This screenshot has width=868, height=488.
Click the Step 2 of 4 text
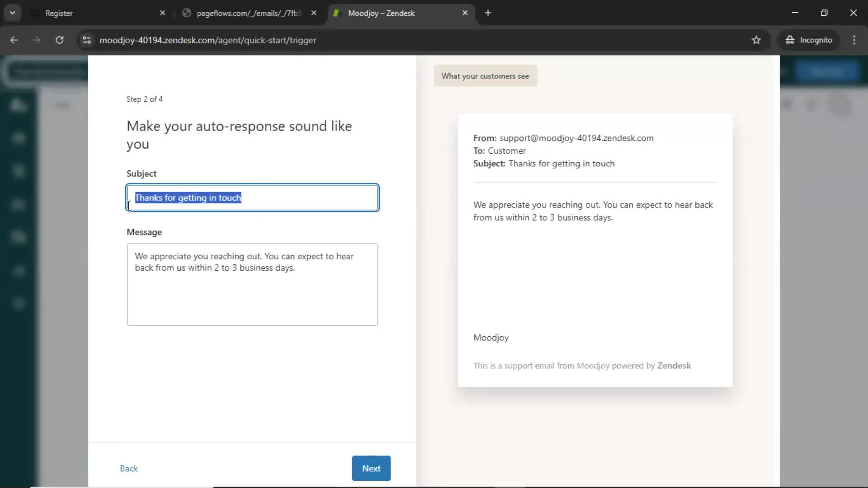coord(145,99)
